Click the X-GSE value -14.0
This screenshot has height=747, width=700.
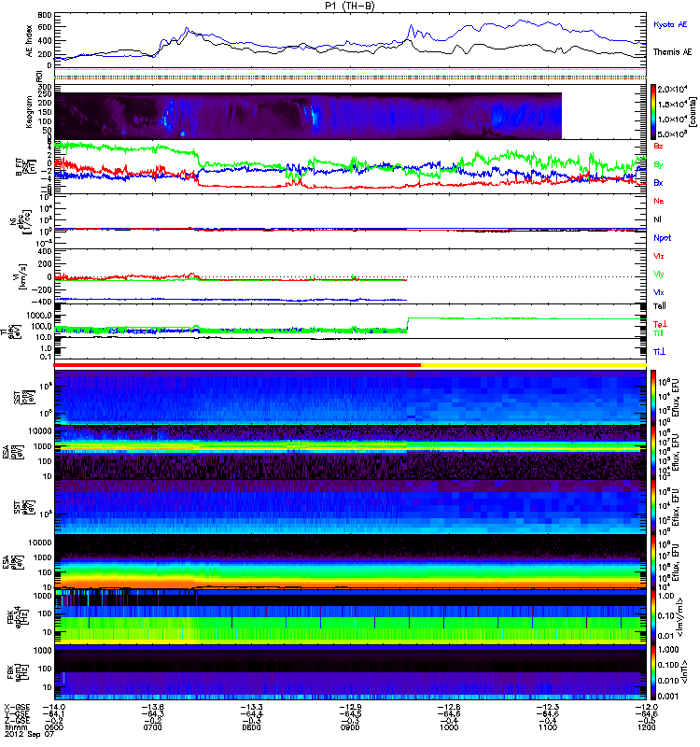pyautogui.click(x=54, y=707)
